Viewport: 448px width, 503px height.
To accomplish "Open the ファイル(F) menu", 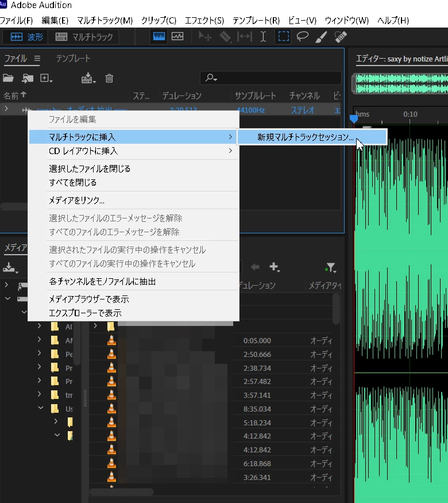I will pyautogui.click(x=16, y=21).
